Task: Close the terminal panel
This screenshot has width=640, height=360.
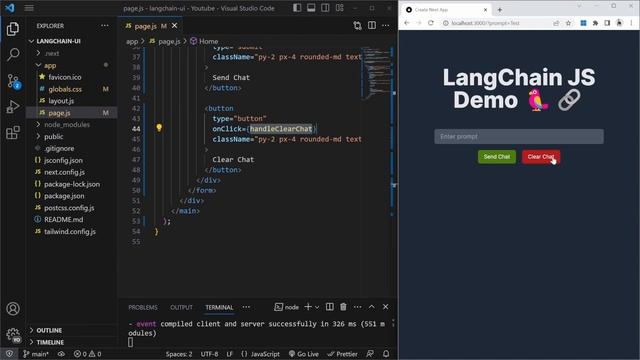Action: (x=385, y=307)
